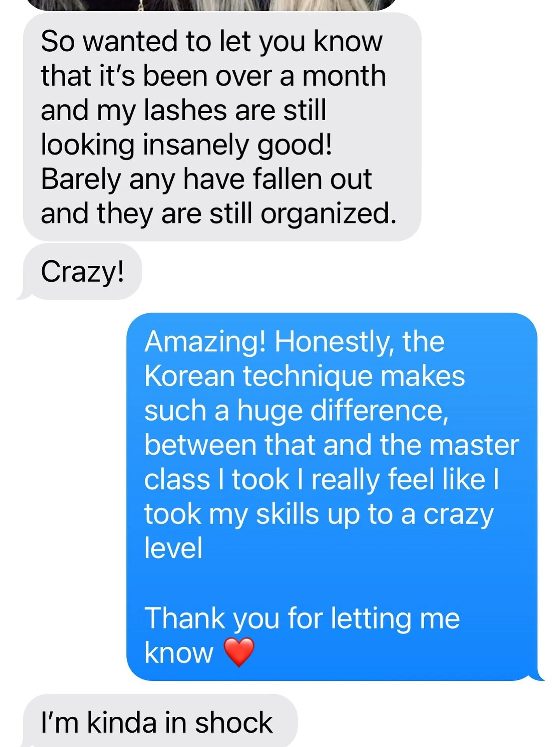Tap the word 'level' in blue bubble
The height and width of the screenshot is (747, 560).
(x=173, y=548)
